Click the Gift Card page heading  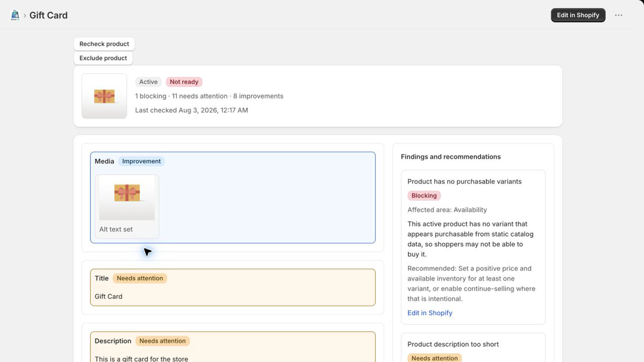point(48,15)
